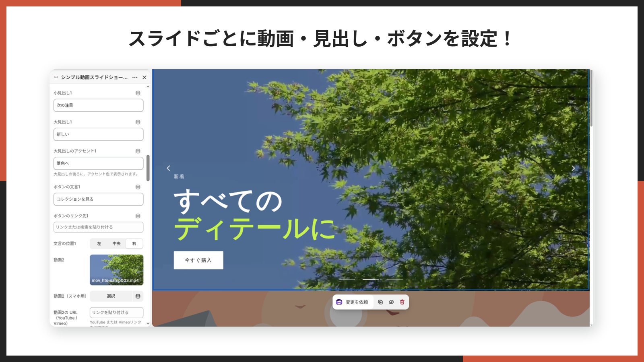
Task: Select the active middle slide indicator
Action: pos(371,279)
